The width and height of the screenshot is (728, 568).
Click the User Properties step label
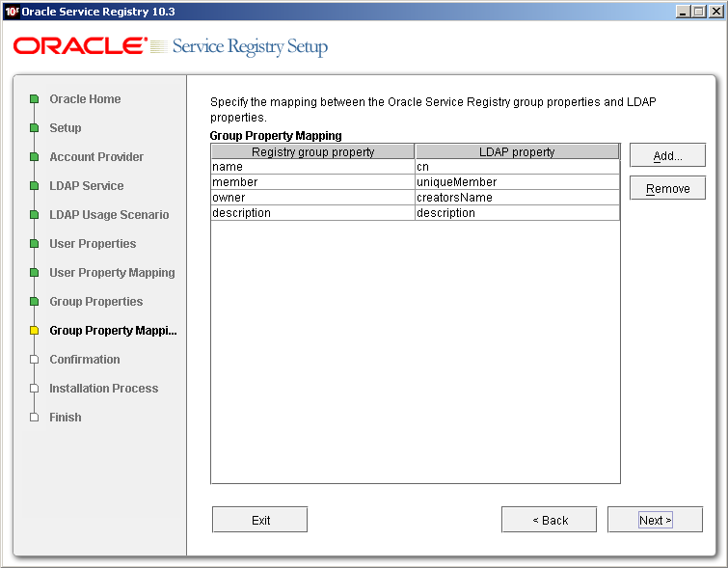point(93,243)
